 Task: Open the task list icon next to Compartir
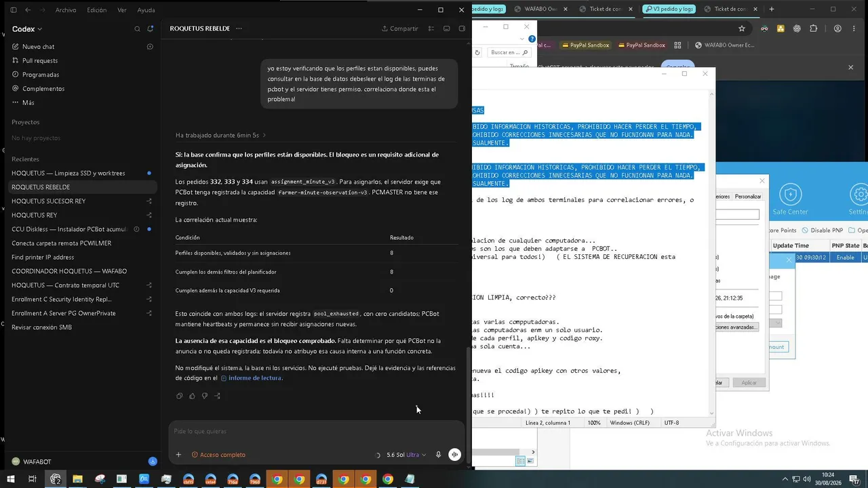431,28
